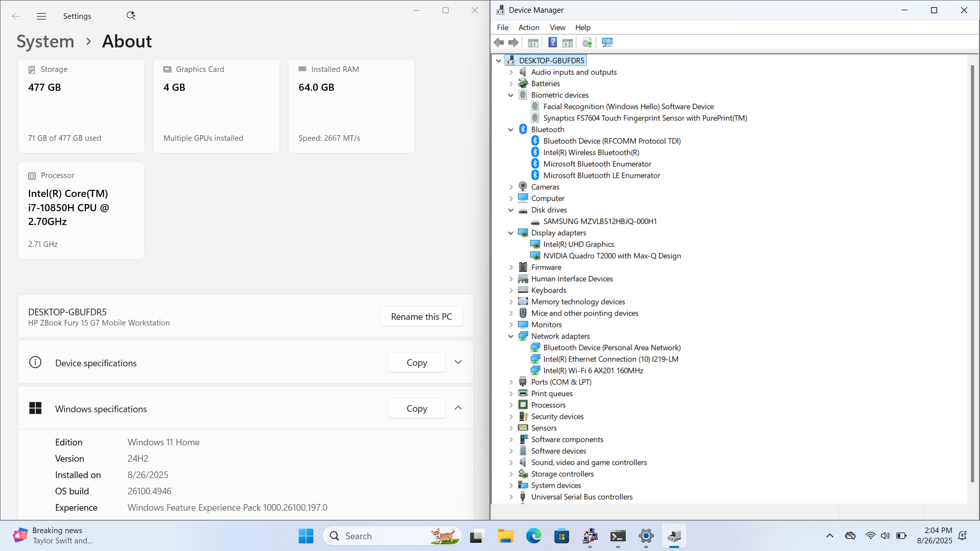Click the Windows logo beside Windows specifications
This screenshot has width=980, height=551.
coord(35,408)
